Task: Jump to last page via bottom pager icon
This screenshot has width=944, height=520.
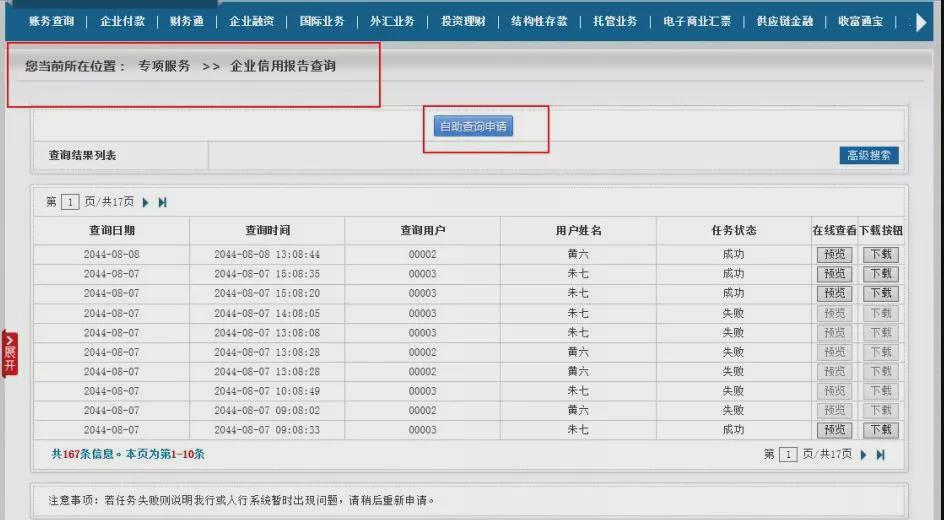Action: 881,455
